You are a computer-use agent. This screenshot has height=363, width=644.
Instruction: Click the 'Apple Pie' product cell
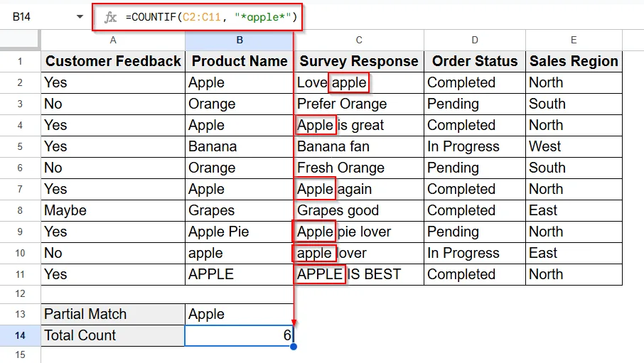[x=240, y=232]
